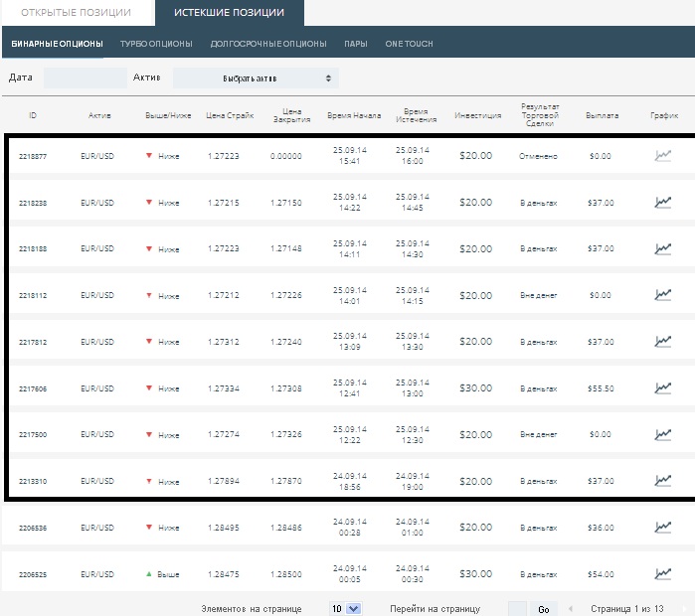
Task: Open chart icon for trade 2217812
Action: pyautogui.click(x=662, y=342)
